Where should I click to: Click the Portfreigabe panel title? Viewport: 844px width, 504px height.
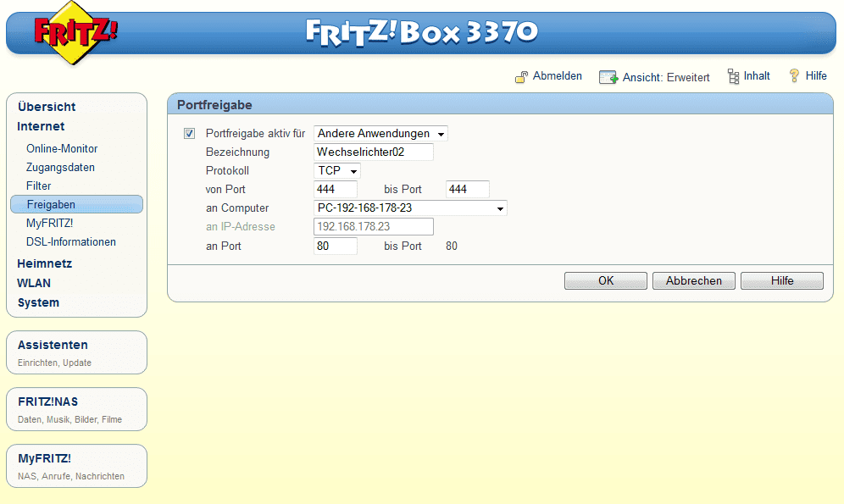point(214,105)
